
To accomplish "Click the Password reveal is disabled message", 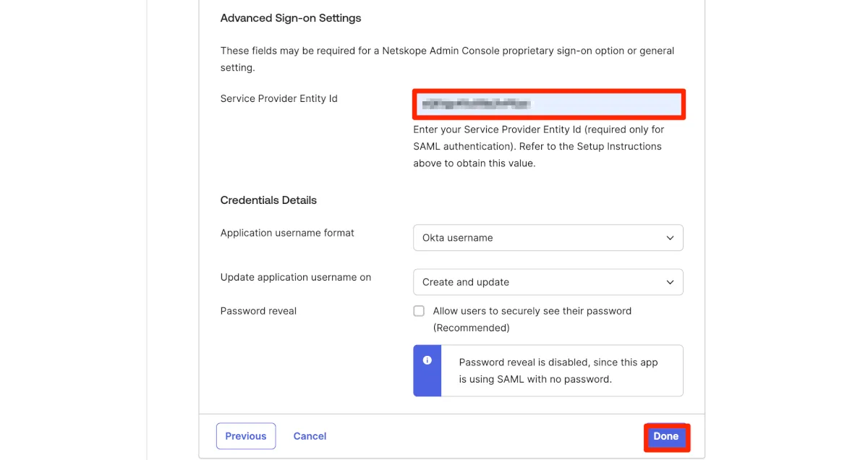I will tap(558, 370).
